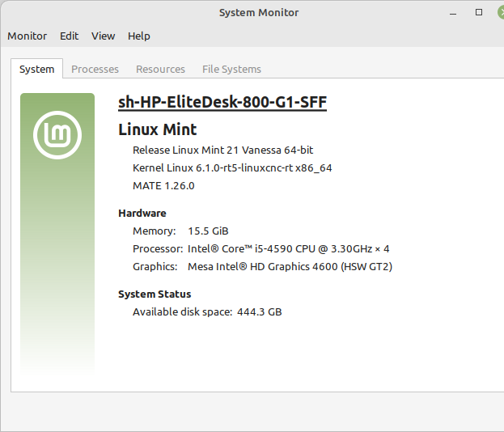
Task: Switch to the File Systems tab
Action: (231, 69)
